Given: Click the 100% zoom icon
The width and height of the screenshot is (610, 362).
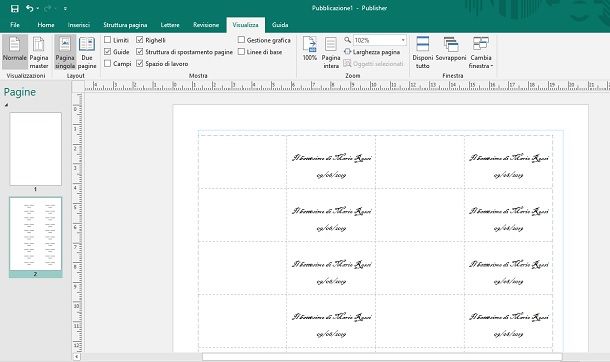Looking at the screenshot, I should tap(310, 49).
